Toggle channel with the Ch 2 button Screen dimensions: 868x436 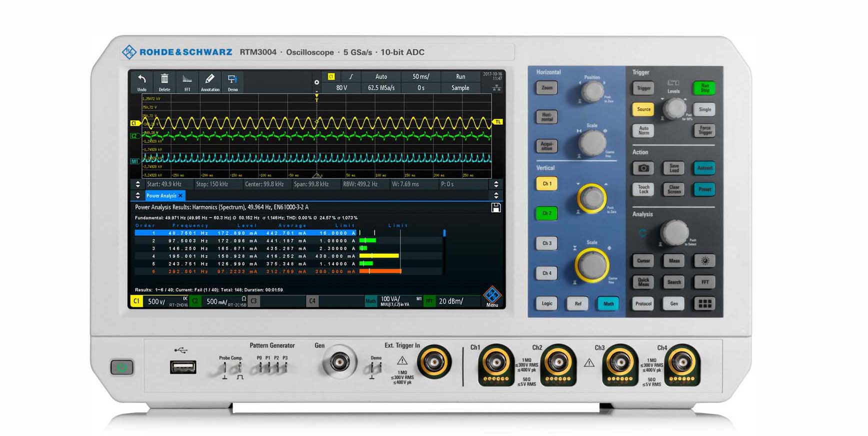[x=547, y=213]
